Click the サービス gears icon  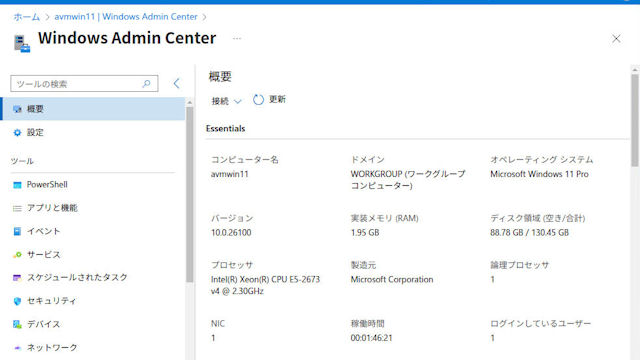tap(17, 255)
